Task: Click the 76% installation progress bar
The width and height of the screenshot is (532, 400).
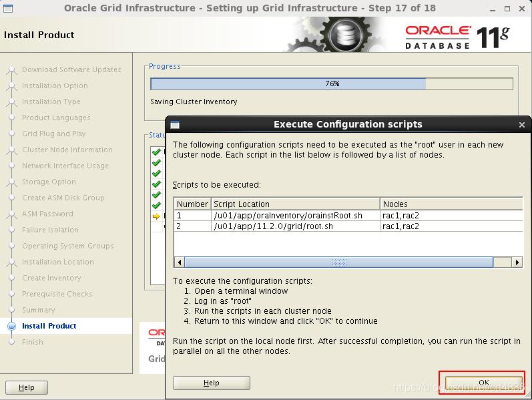Action: point(332,83)
